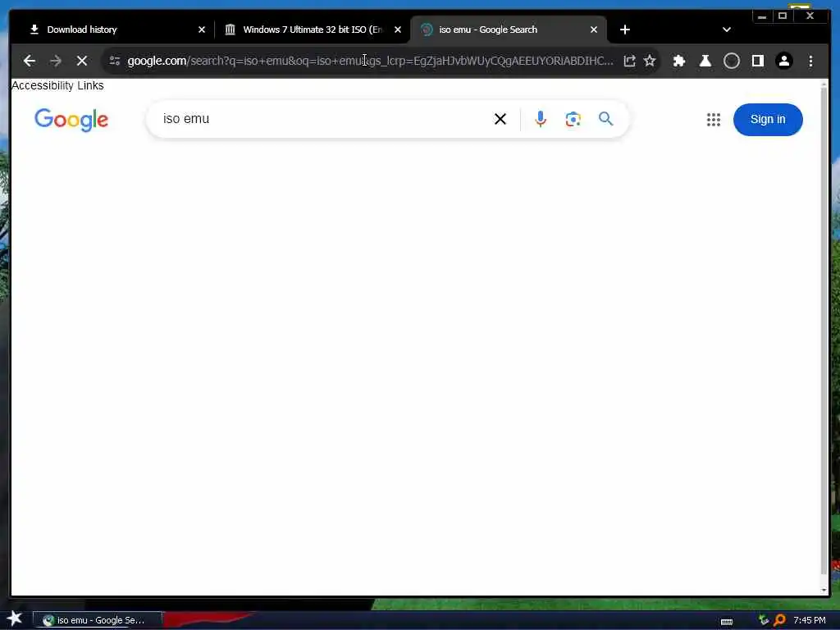This screenshot has width=840, height=630.
Task: Open the orange search tray icon
Action: tap(779, 620)
